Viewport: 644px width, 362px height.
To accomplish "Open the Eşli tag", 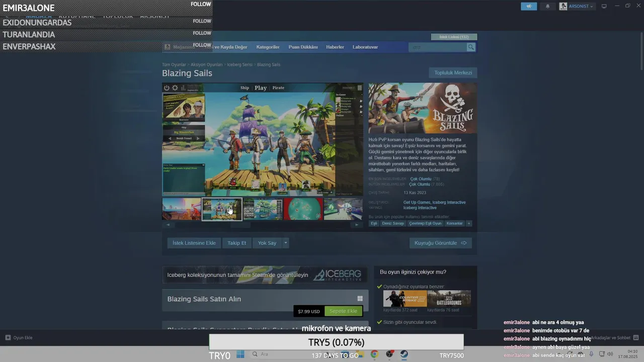I will click(374, 223).
